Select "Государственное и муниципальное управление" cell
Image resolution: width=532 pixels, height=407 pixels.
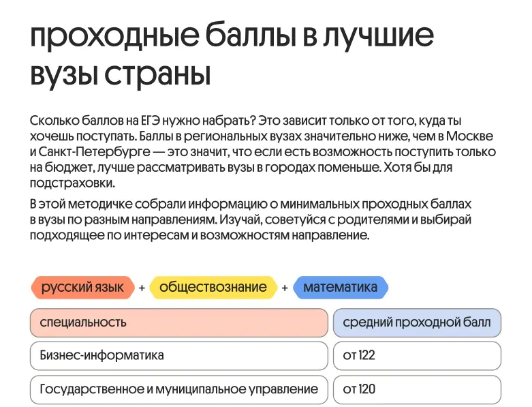tap(179, 390)
